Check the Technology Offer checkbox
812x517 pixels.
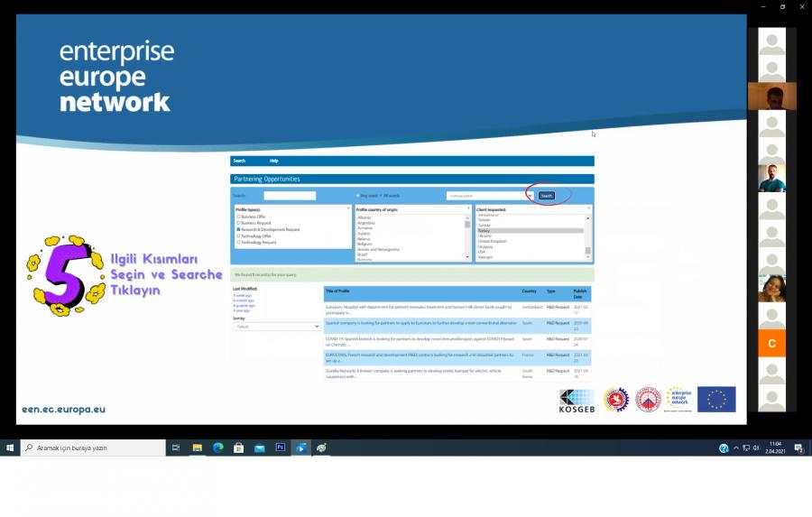click(x=238, y=235)
